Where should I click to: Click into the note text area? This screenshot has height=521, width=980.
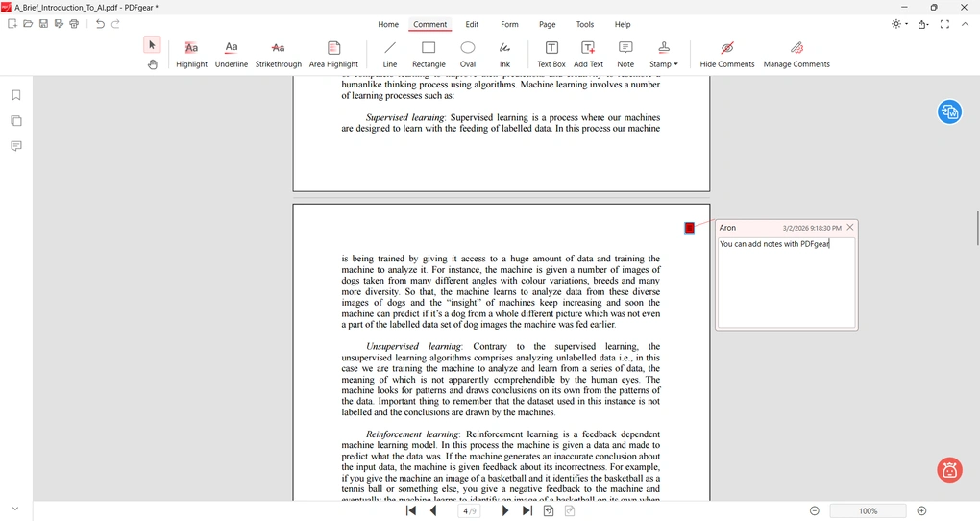pos(786,283)
